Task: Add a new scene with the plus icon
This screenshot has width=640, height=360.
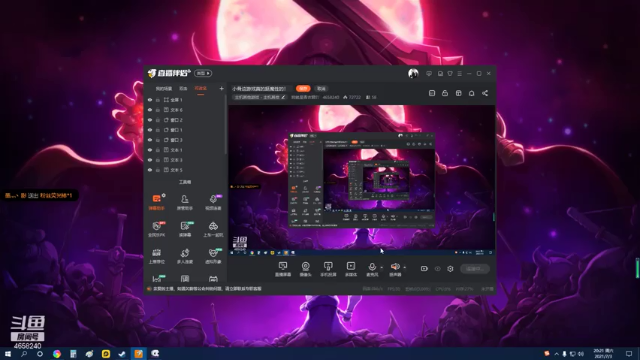Action: (x=221, y=89)
